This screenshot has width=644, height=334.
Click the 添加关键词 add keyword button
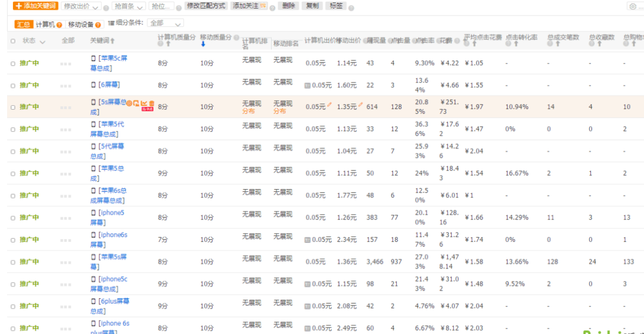[35, 6]
